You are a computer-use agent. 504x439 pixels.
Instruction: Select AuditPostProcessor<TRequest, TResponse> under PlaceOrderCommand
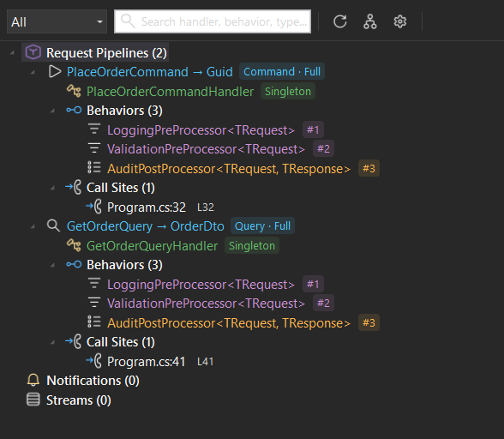tap(229, 169)
